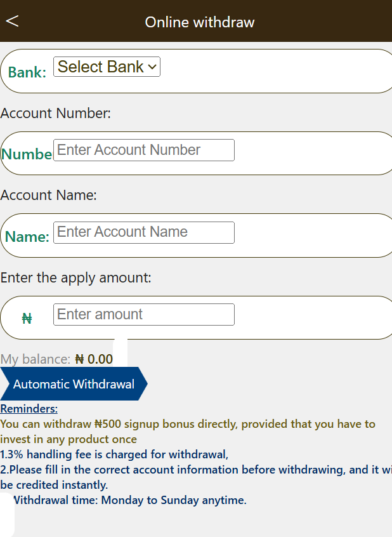Click the Account Number: heading
The width and height of the screenshot is (392, 537).
pos(56,114)
